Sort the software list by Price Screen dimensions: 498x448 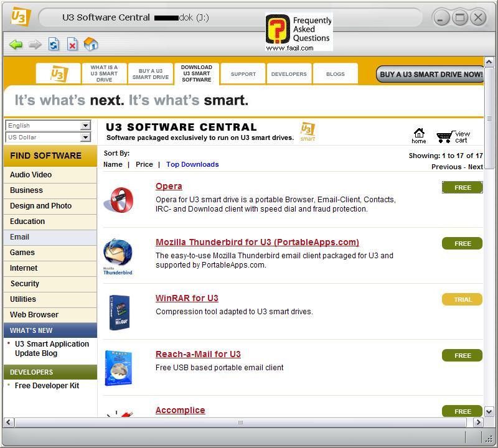point(144,164)
